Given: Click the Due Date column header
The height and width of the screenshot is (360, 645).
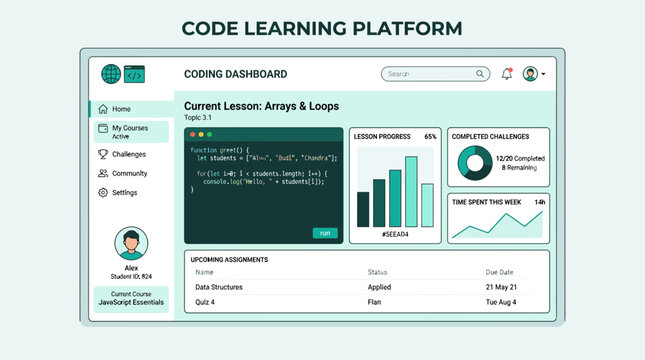Looking at the screenshot, I should tap(499, 272).
